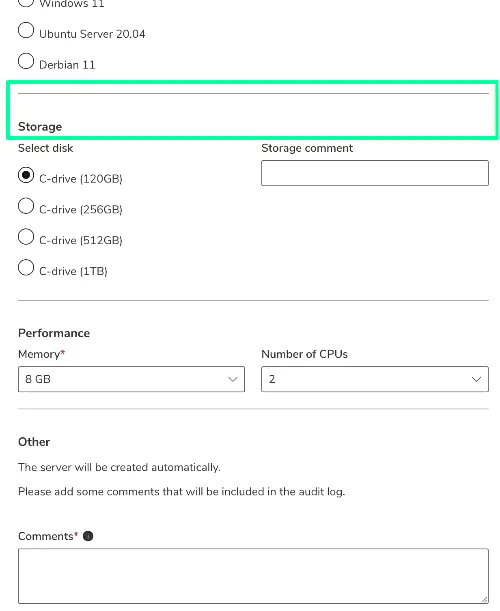This screenshot has height=611, width=500.
Task: Select the Ubuntu Server 20.04 radio button
Action: 26,30
